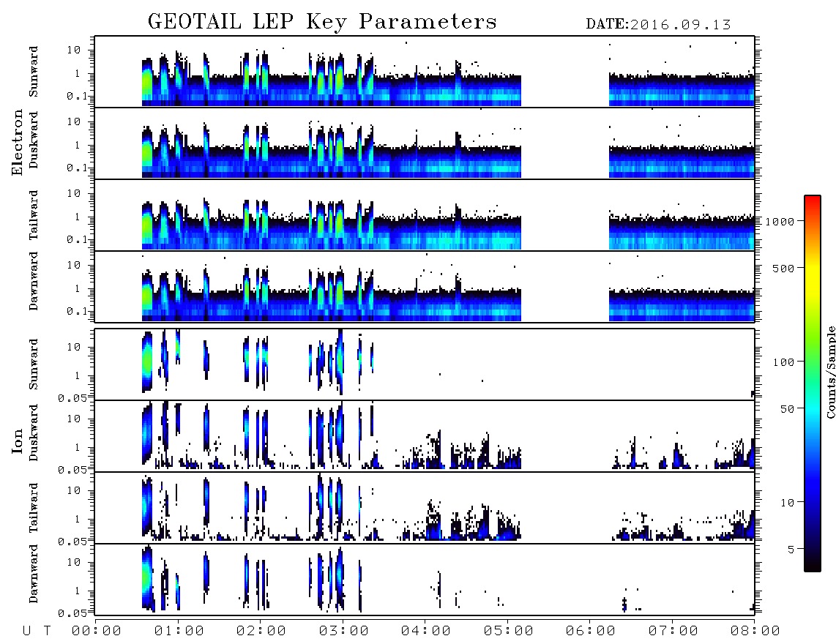Click the "GEOTAIL LEP Key Parameters" title
This screenshot has height=644, width=836.
pyautogui.click(x=322, y=23)
